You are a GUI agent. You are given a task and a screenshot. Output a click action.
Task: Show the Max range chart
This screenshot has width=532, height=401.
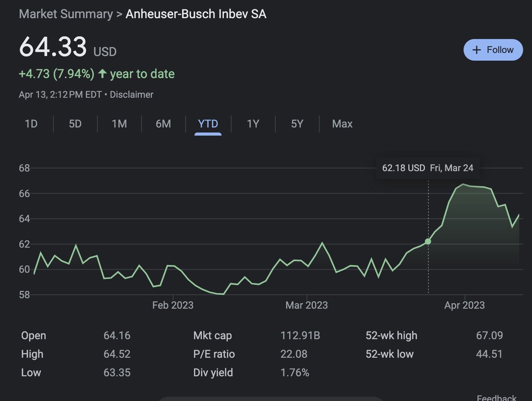(x=342, y=124)
